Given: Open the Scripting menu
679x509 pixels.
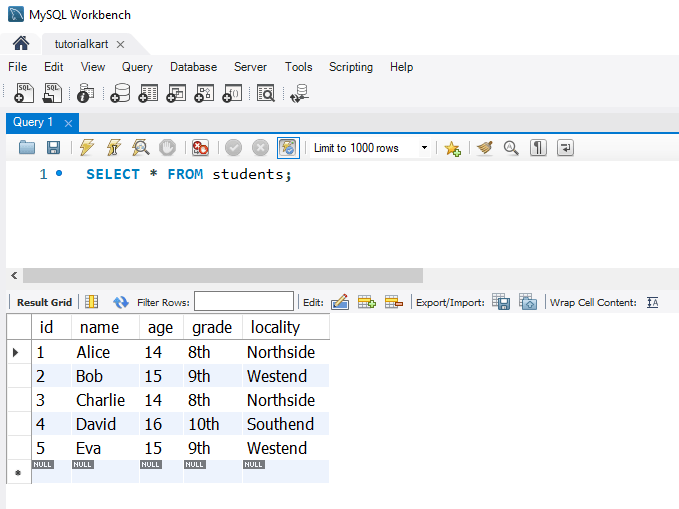Looking at the screenshot, I should tap(351, 67).
